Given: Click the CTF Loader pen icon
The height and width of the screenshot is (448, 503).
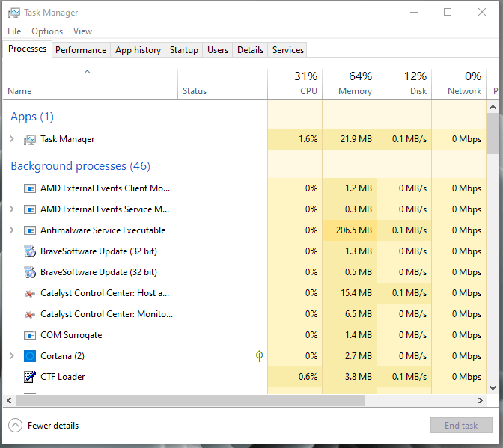Looking at the screenshot, I should (30, 377).
